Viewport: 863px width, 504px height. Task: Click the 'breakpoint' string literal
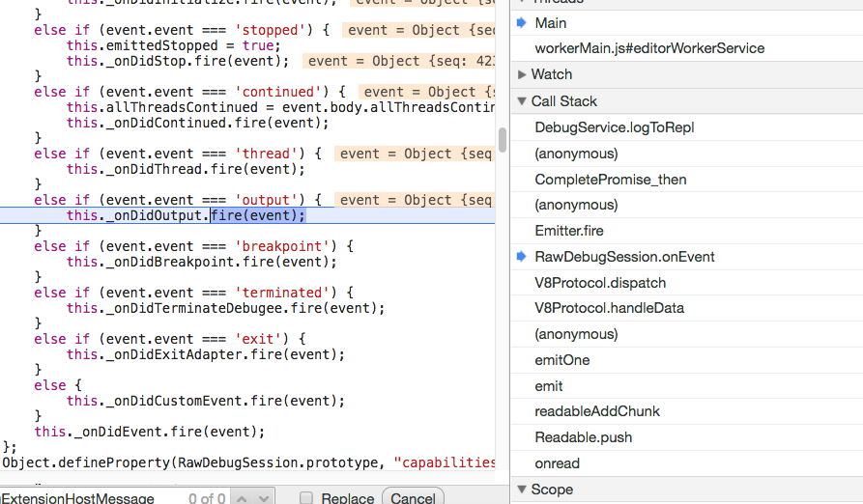(x=282, y=246)
